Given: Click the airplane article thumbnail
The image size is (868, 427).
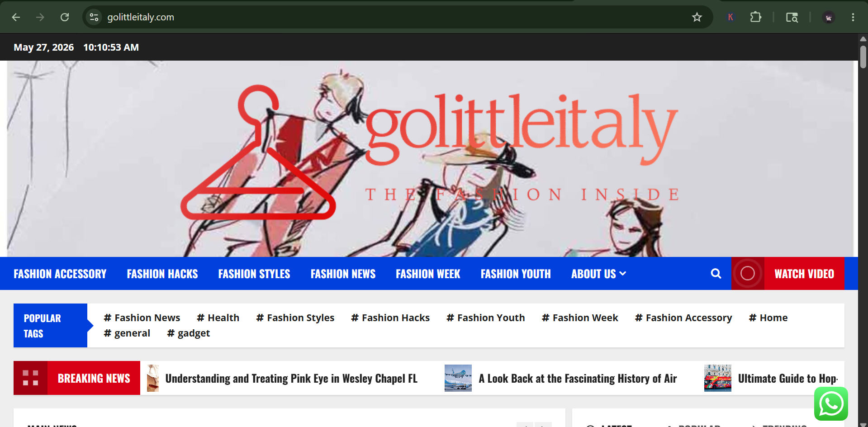Looking at the screenshot, I should pyautogui.click(x=458, y=378).
